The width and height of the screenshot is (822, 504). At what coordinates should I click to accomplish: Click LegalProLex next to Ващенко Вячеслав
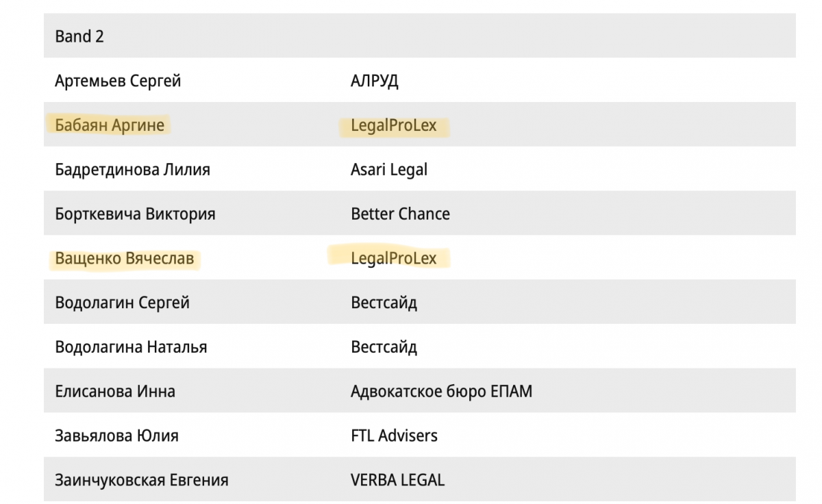click(393, 259)
